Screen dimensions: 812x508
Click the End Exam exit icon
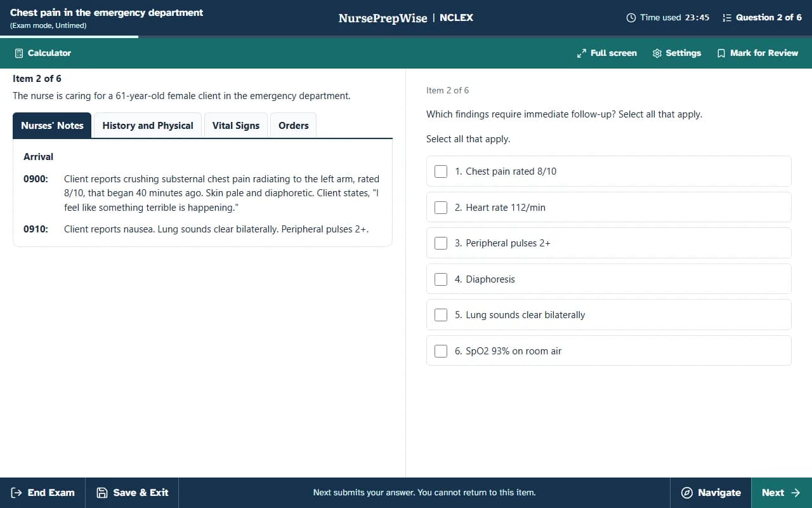pyautogui.click(x=16, y=493)
